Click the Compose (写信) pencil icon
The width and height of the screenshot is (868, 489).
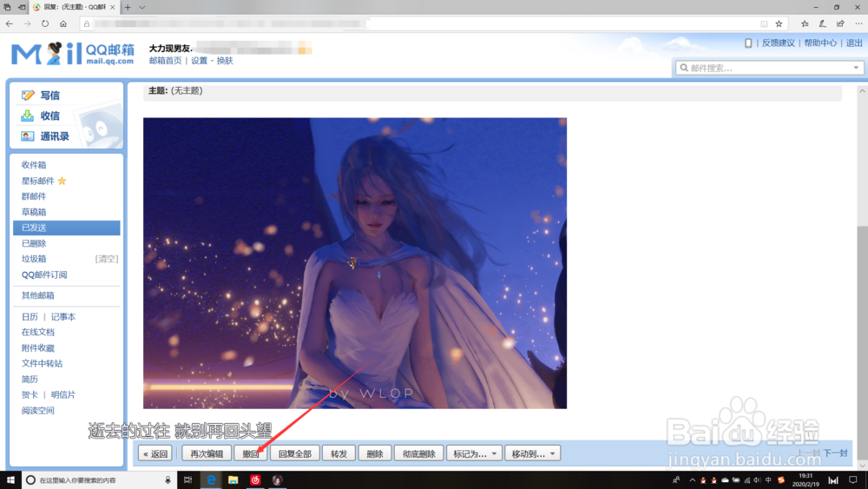(28, 96)
